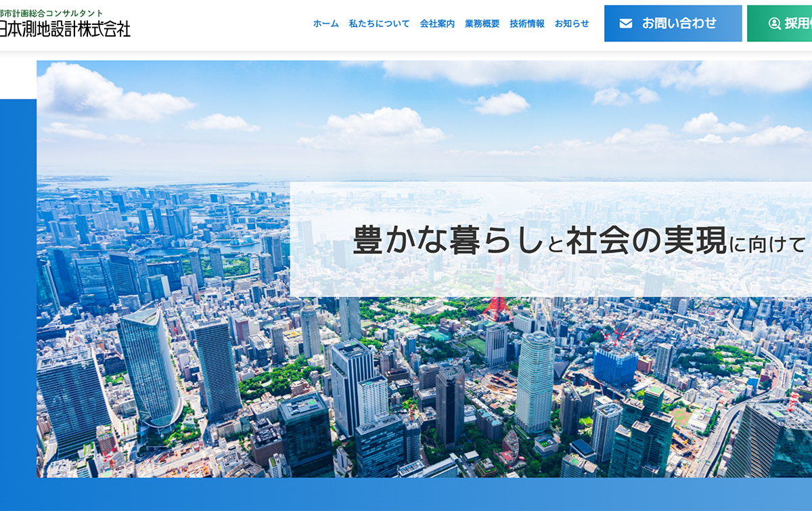812x511 pixels.
Task: Go to 私たちについて page
Action: click(379, 24)
